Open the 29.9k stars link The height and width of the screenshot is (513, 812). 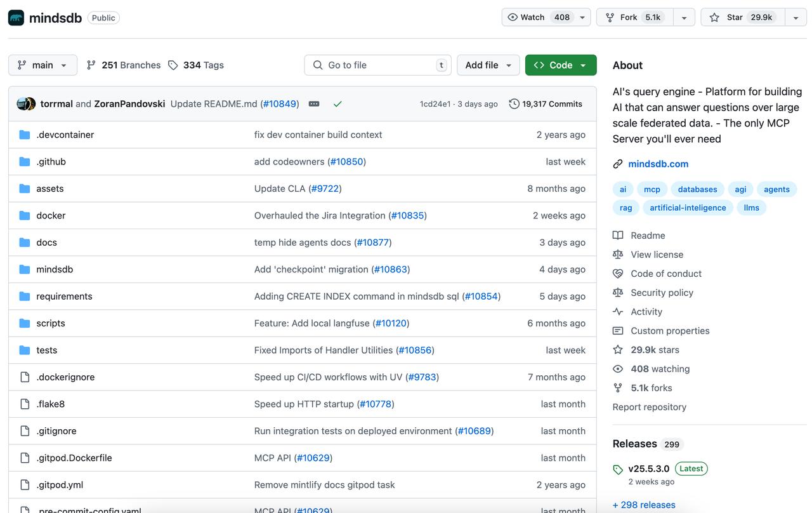(x=655, y=350)
